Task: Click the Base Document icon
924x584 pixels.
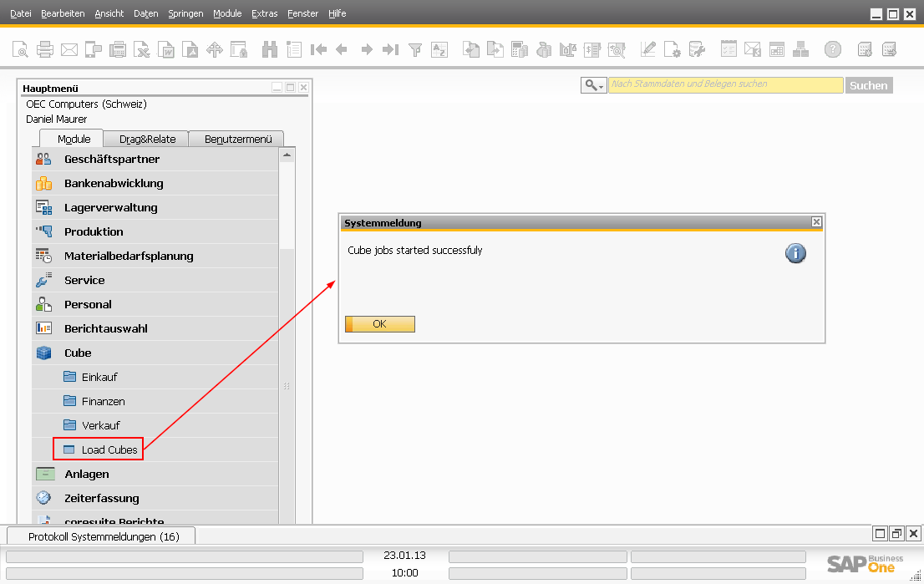Action: point(471,49)
